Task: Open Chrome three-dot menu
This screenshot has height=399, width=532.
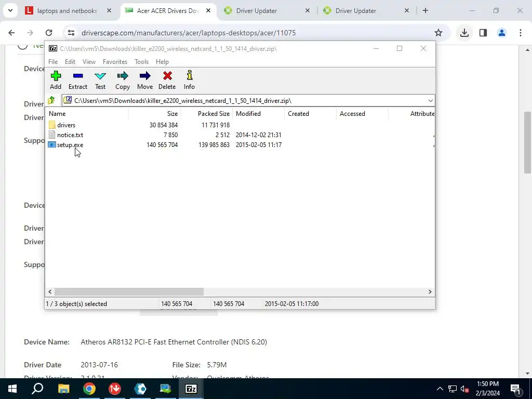Action: tap(521, 33)
